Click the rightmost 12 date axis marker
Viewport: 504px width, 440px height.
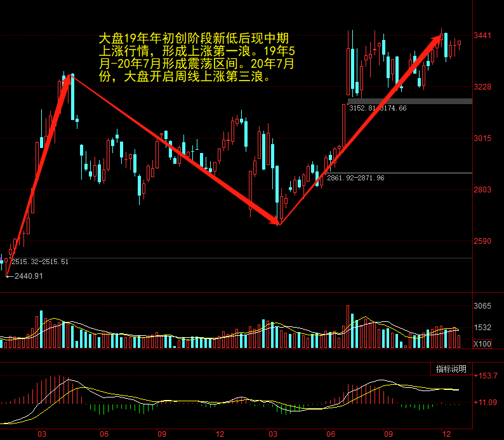448,434
